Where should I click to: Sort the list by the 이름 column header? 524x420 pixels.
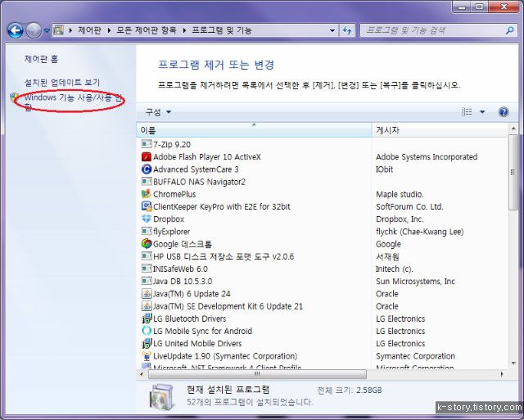coord(254,130)
